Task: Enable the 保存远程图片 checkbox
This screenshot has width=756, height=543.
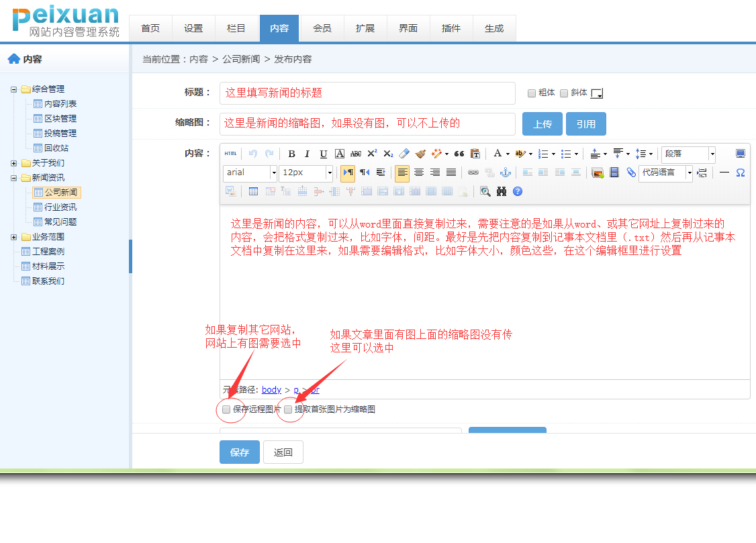Action: point(226,409)
